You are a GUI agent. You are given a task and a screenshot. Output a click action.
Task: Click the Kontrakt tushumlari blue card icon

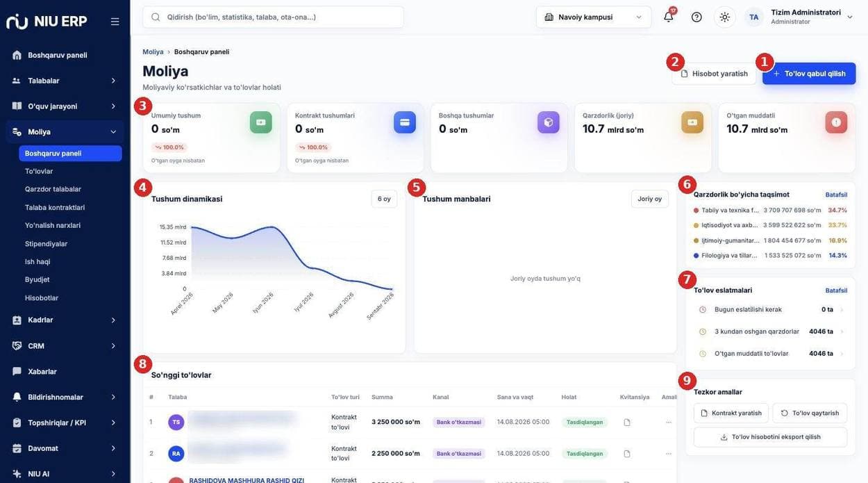[404, 122]
